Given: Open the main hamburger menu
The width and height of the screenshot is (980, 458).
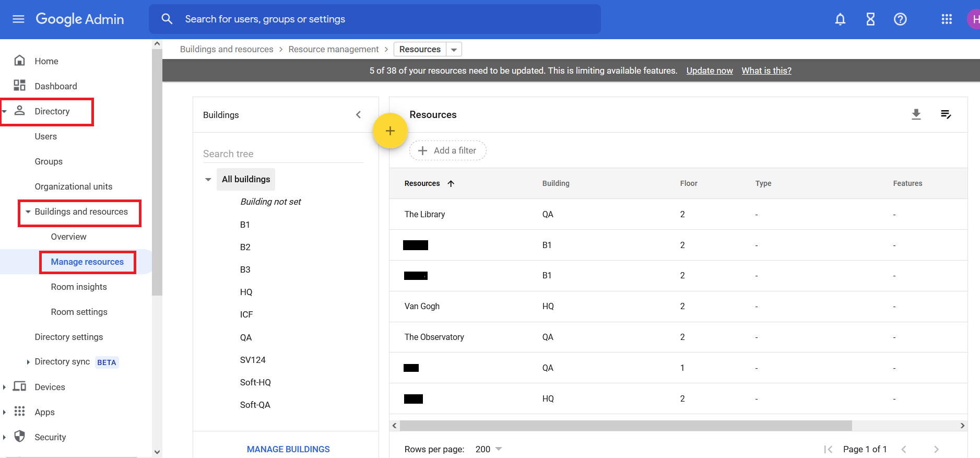Looking at the screenshot, I should click(18, 19).
